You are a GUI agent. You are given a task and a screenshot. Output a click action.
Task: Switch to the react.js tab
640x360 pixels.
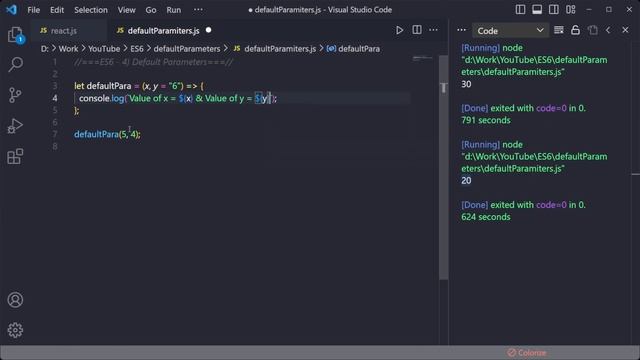64,31
